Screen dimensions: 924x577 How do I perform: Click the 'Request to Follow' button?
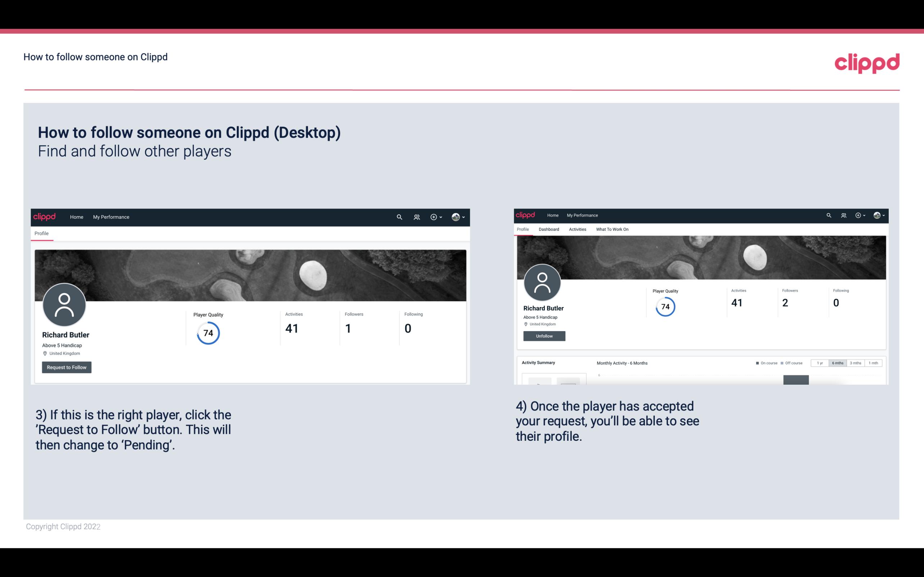tap(67, 367)
